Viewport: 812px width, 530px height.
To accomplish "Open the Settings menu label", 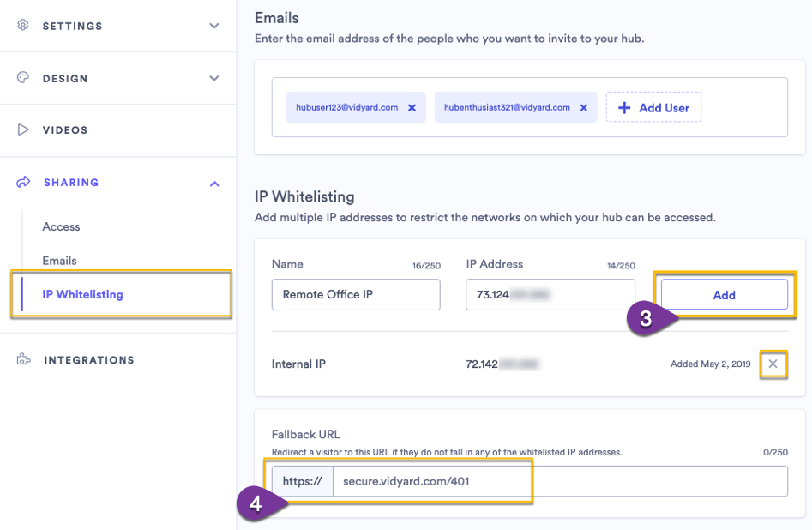I will [x=73, y=26].
